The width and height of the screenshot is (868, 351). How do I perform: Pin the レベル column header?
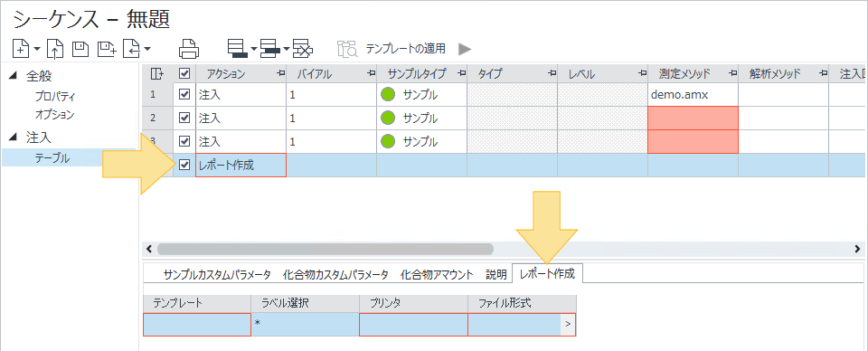(642, 73)
